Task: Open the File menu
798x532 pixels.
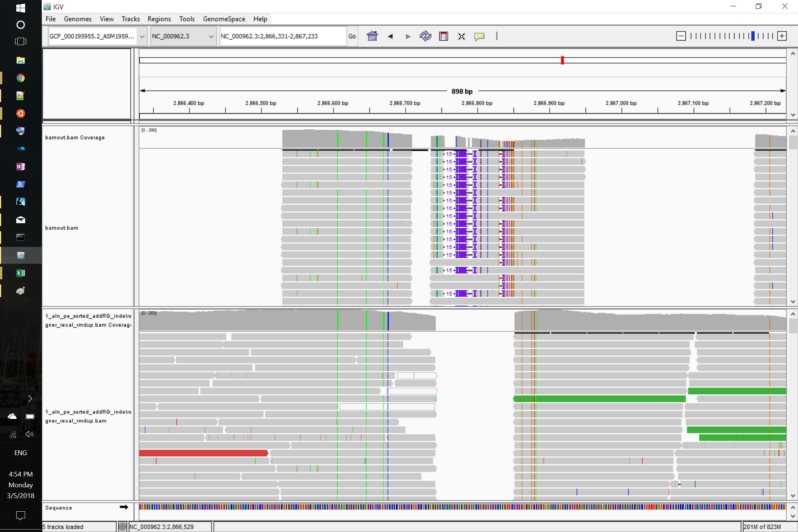Action: coord(51,19)
